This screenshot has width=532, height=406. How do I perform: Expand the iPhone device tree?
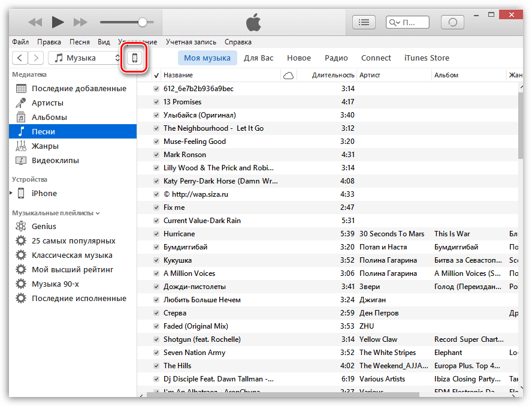[11, 193]
